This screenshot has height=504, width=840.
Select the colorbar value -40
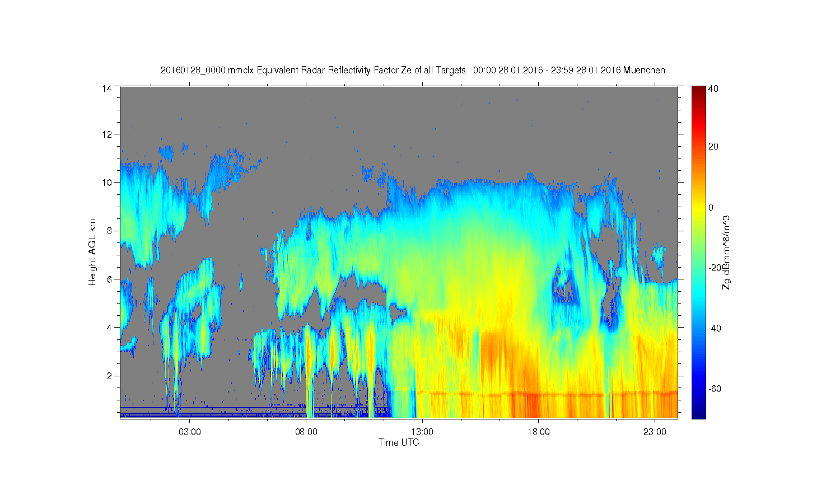coord(715,328)
